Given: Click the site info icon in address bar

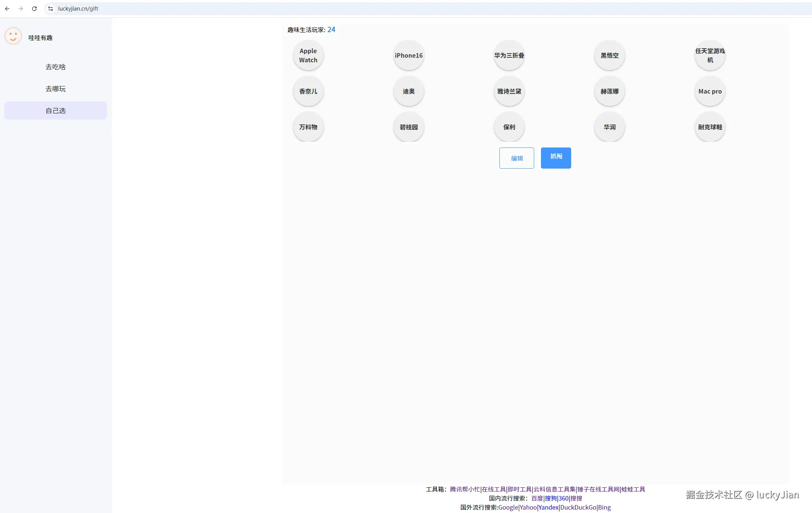Looking at the screenshot, I should [x=51, y=8].
